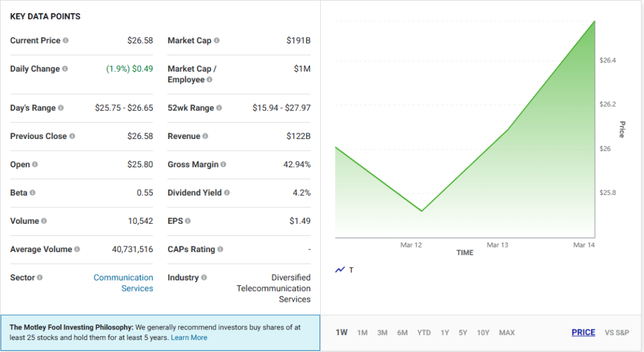Click info icon beside Previous Close
Viewport: 644px width, 352px height.
[x=72, y=136]
